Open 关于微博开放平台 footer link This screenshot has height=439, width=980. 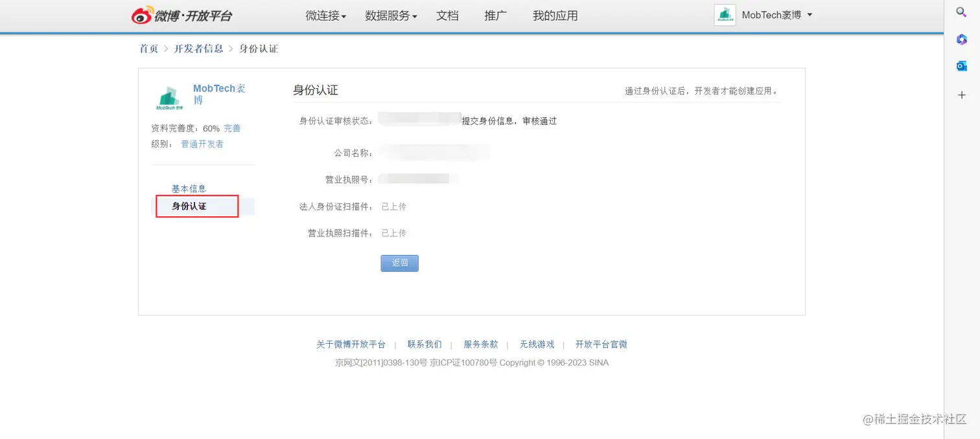pyautogui.click(x=351, y=344)
